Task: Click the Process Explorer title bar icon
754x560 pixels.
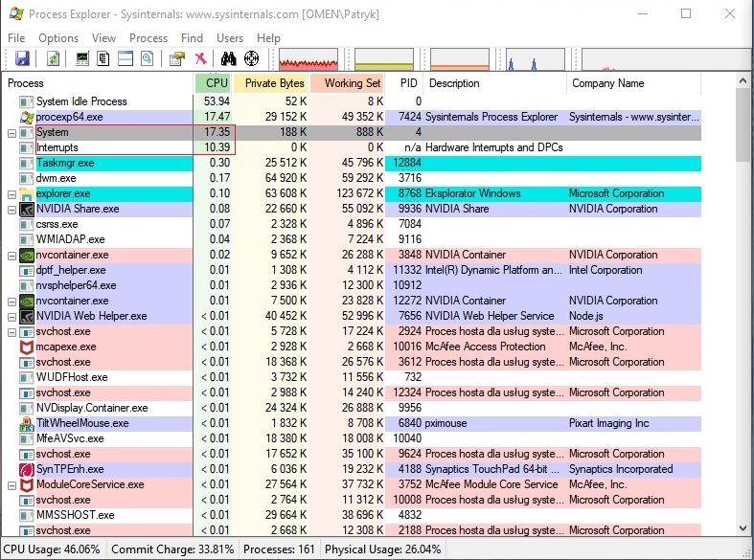Action: pyautogui.click(x=16, y=13)
